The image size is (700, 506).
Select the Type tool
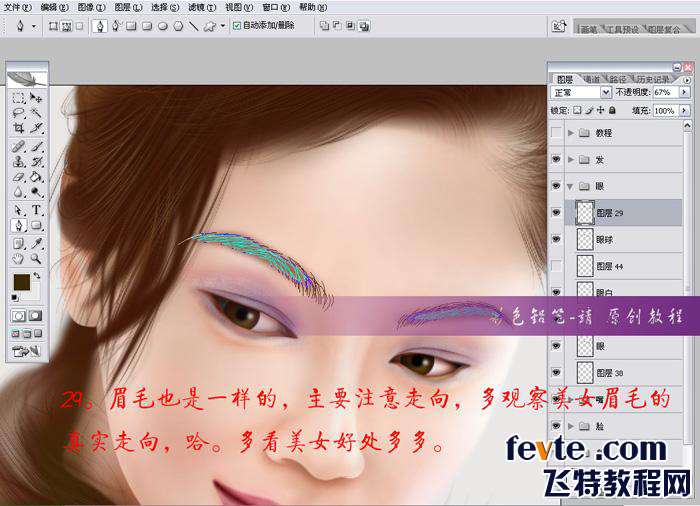tap(36, 210)
